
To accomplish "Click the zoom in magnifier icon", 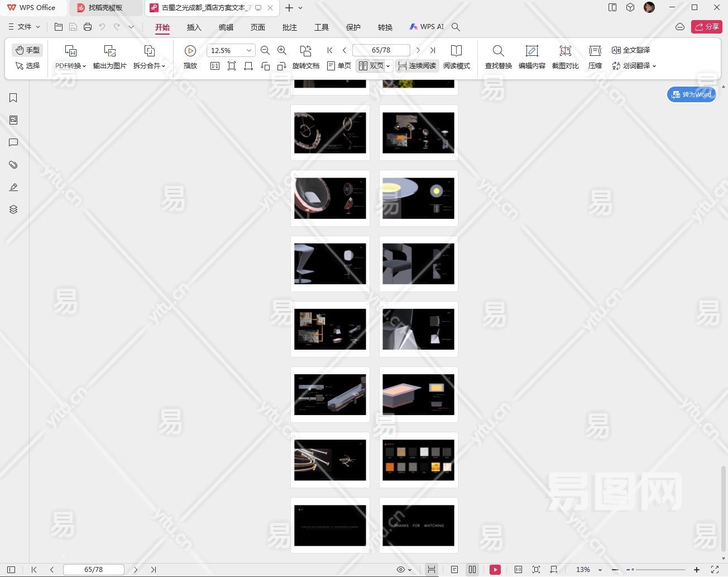I will 282,50.
